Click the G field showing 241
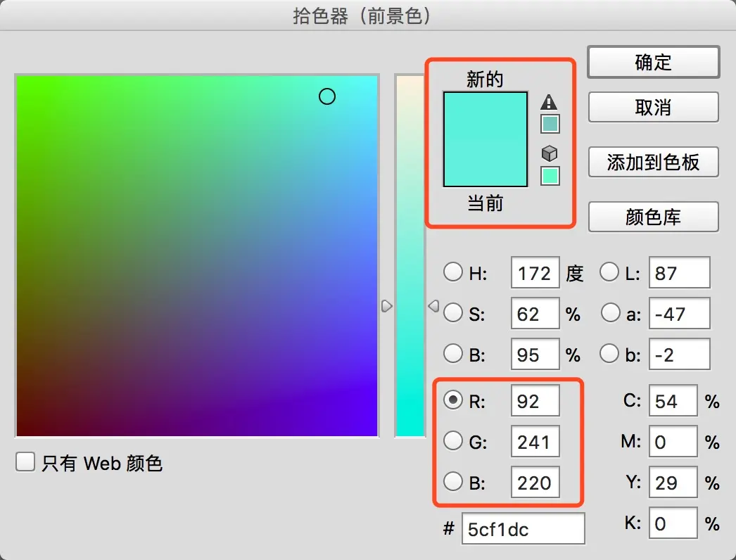The height and width of the screenshot is (560, 736). click(535, 442)
